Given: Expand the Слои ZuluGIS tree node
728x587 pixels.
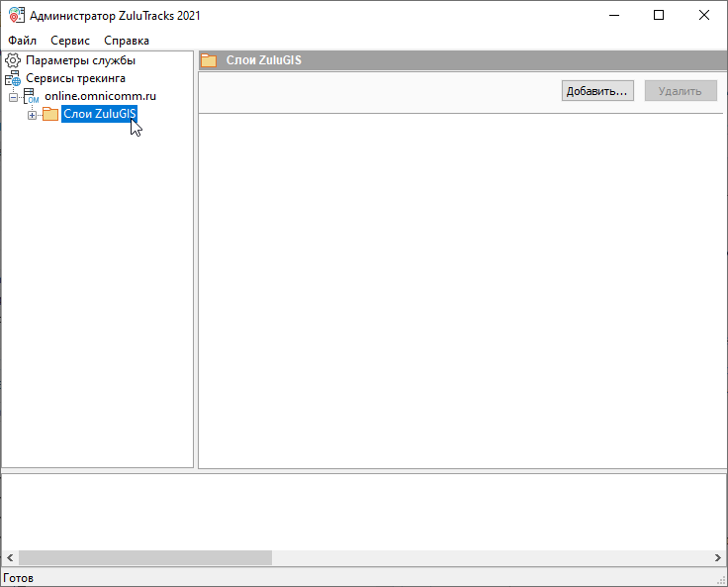Looking at the screenshot, I should click(x=32, y=115).
